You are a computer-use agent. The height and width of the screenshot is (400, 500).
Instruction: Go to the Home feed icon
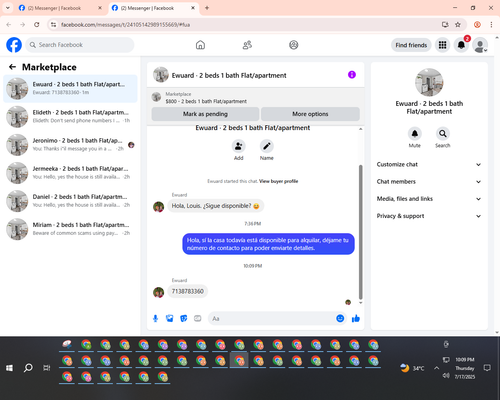(200, 45)
